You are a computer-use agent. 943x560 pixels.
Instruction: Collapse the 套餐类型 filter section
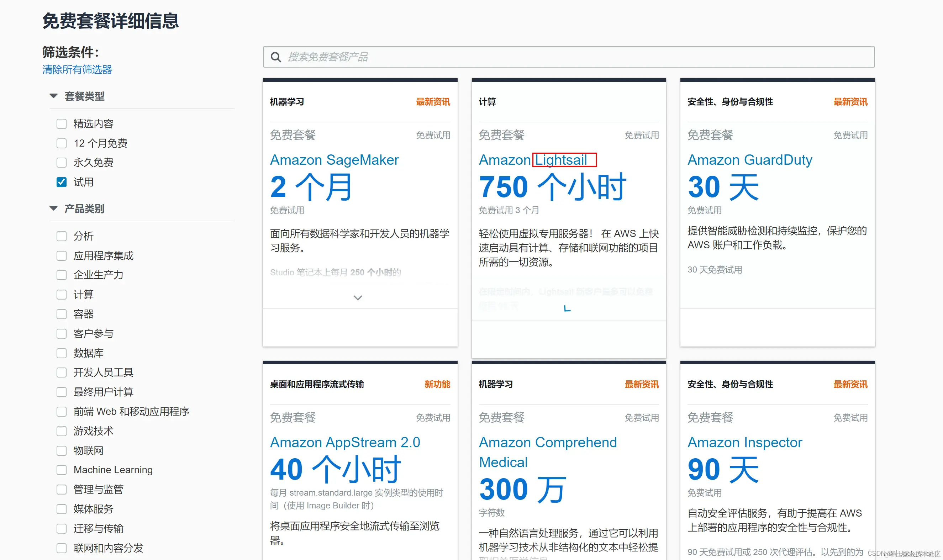click(x=54, y=96)
